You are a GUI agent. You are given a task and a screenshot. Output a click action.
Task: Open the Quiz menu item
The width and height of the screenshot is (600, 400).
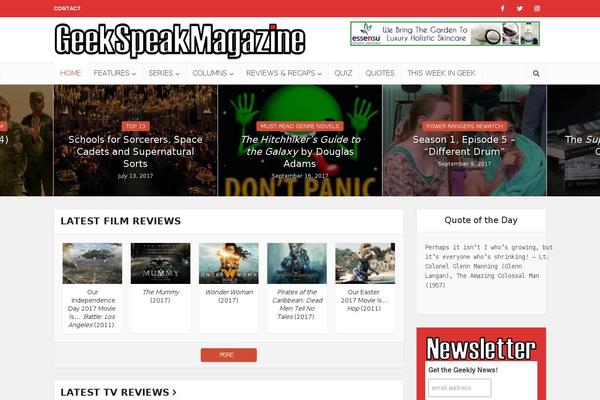[343, 73]
